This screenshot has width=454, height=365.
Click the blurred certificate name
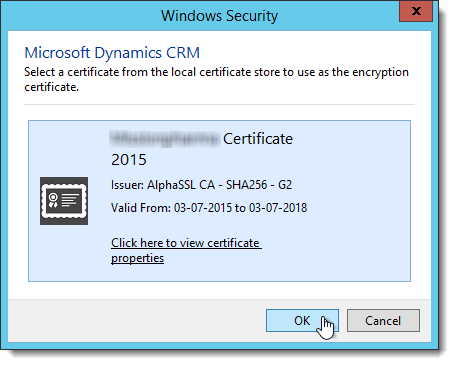pyautogui.click(x=164, y=139)
